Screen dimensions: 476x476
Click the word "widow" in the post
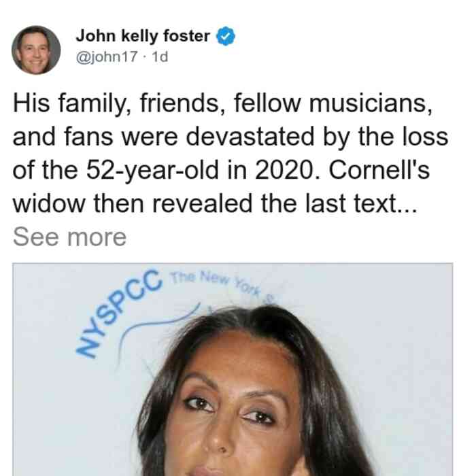[x=49, y=204]
